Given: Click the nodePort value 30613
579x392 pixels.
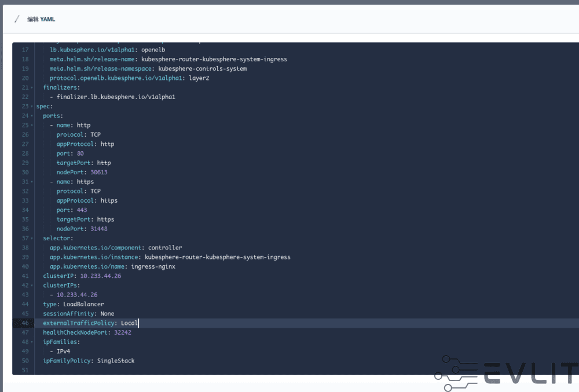Looking at the screenshot, I should (x=98, y=172).
